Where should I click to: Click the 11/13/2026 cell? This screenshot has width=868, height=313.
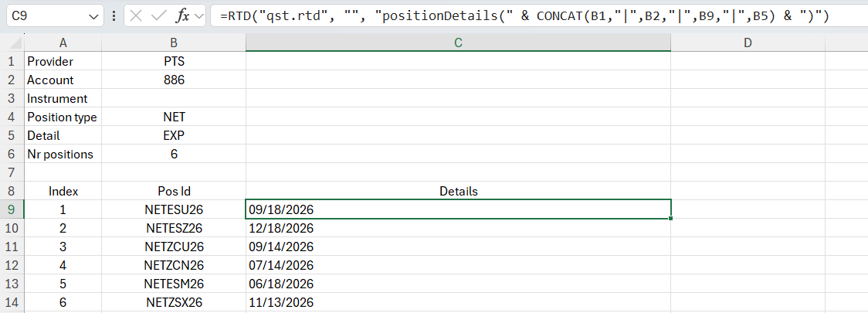459,302
